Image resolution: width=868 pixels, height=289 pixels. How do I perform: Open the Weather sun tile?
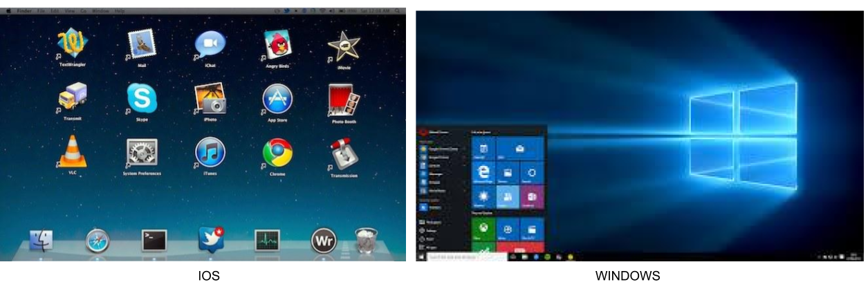(483, 197)
